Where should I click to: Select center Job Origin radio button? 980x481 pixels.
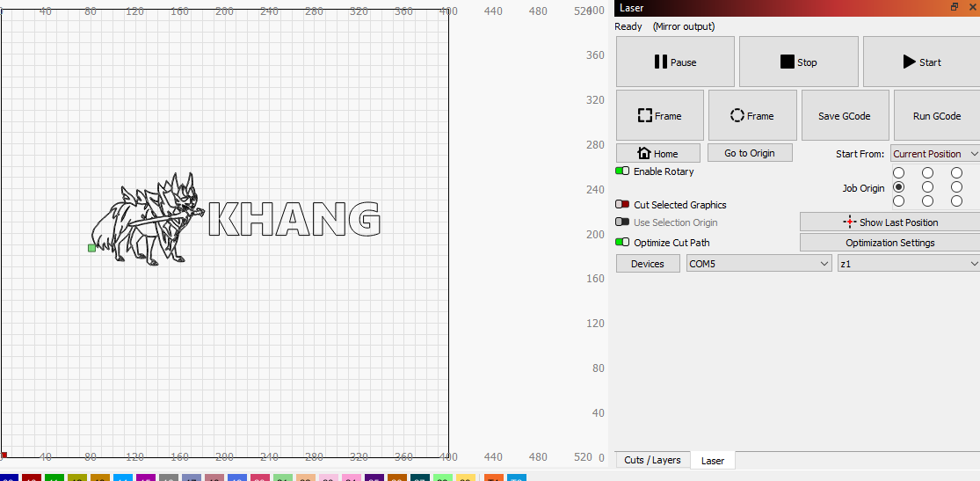(927, 187)
